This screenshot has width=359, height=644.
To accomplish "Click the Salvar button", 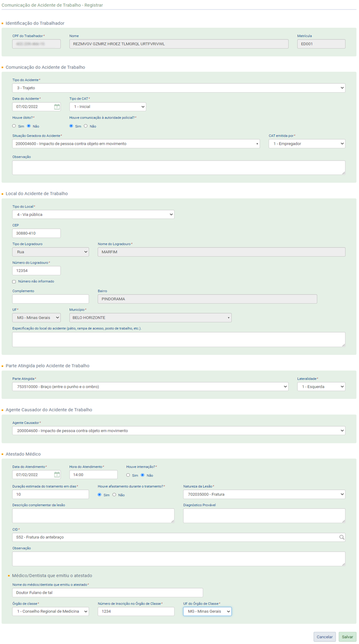I will [347, 637].
